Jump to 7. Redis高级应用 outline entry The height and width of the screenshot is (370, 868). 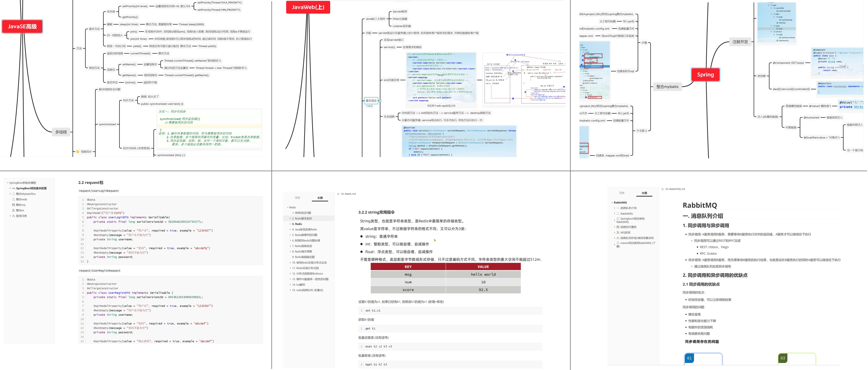tap(302, 246)
